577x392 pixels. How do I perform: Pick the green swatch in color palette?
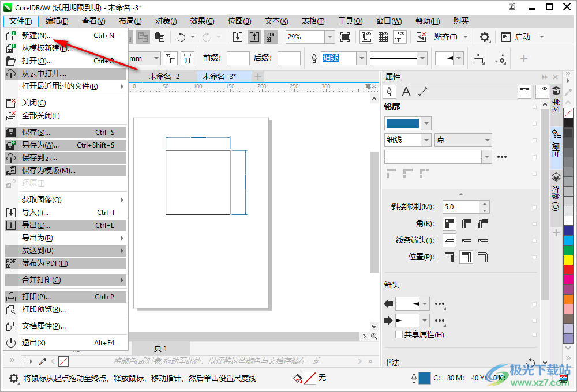pyautogui.click(x=568, y=250)
